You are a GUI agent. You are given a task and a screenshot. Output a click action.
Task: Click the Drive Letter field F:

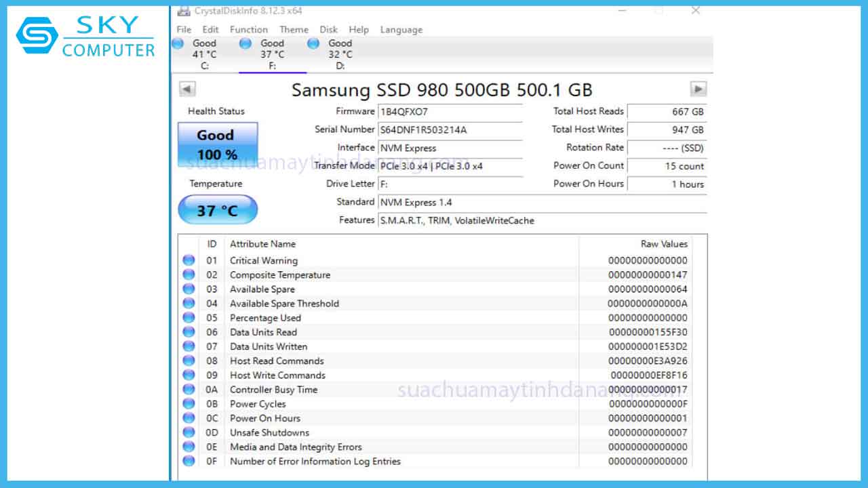pos(450,184)
